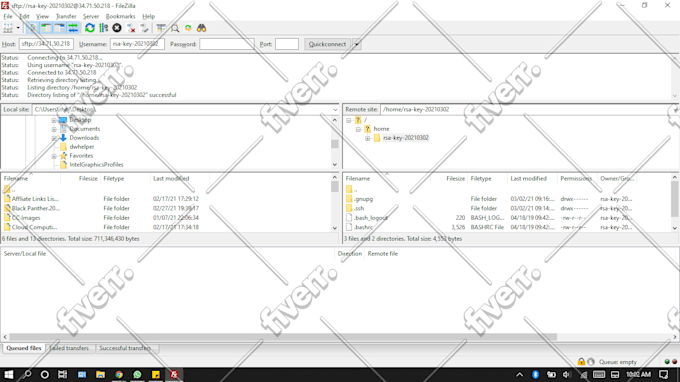The width and height of the screenshot is (680, 382).
Task: Toggle processing of the transfer queue
Action: [x=103, y=28]
